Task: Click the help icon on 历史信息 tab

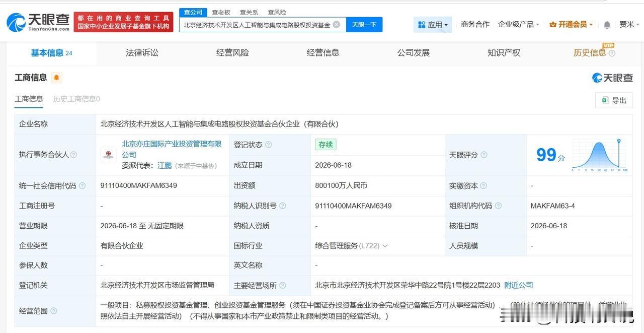Action: coord(612,53)
